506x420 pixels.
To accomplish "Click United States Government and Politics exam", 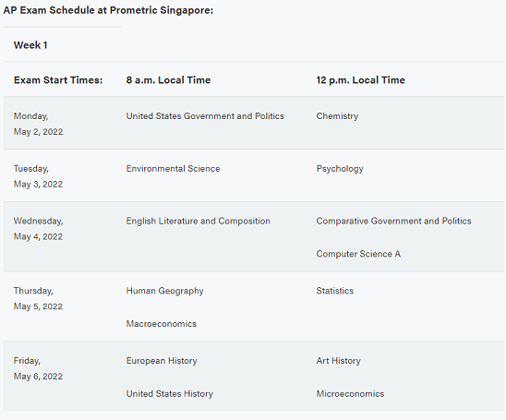I will pyautogui.click(x=205, y=116).
